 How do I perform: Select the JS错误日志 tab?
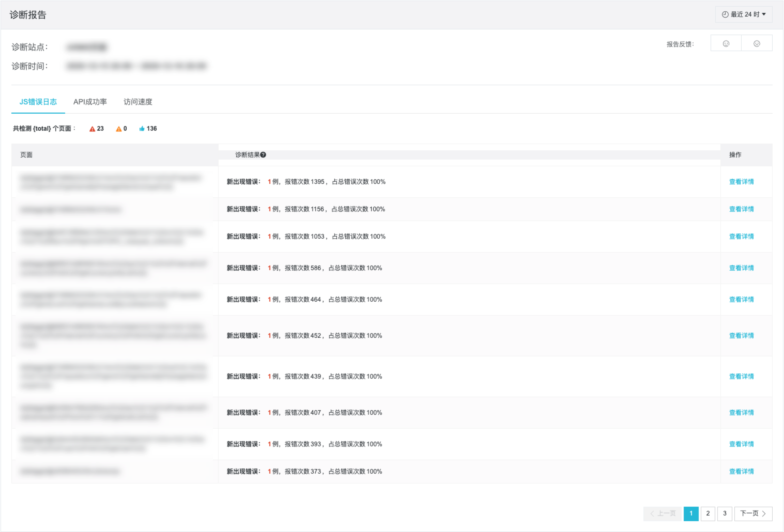(x=38, y=102)
